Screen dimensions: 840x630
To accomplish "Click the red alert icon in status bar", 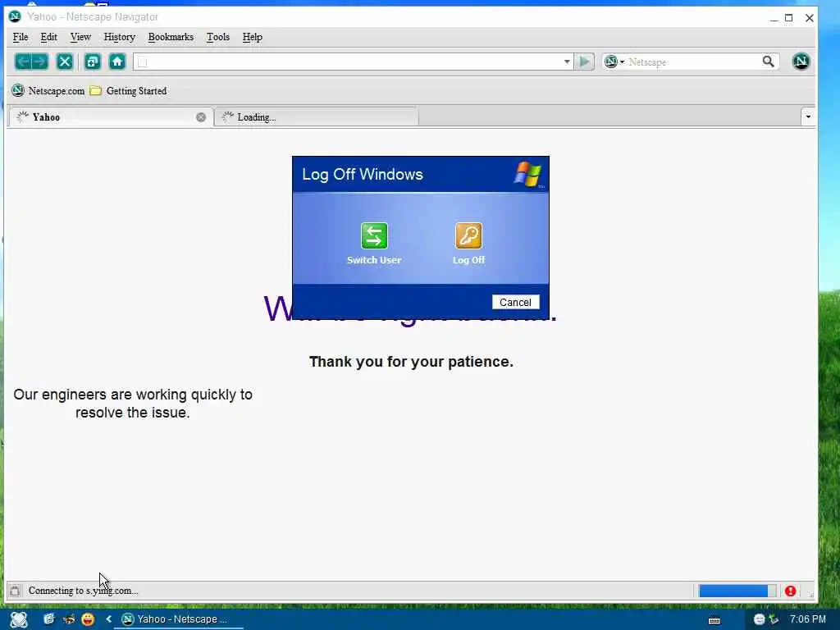I will (x=790, y=591).
